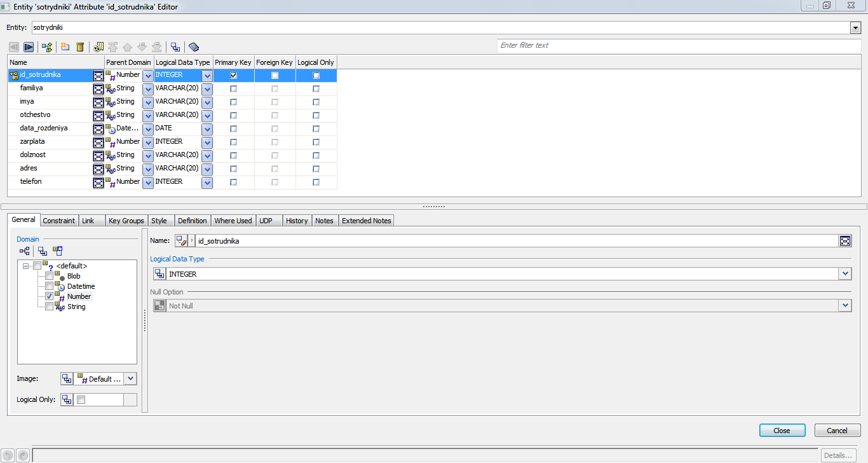This screenshot has width=868, height=463.
Task: Check Primary Key for the familiya row
Action: point(233,88)
